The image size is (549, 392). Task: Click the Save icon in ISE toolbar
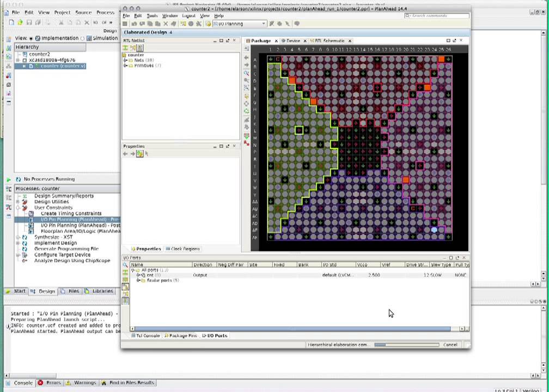point(29,22)
